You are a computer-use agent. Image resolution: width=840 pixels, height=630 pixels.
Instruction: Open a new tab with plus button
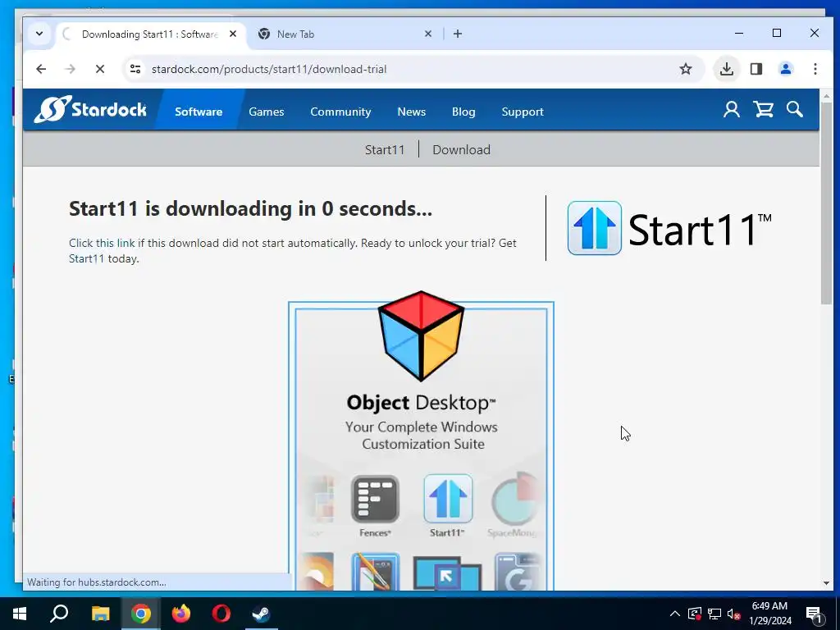point(458,34)
